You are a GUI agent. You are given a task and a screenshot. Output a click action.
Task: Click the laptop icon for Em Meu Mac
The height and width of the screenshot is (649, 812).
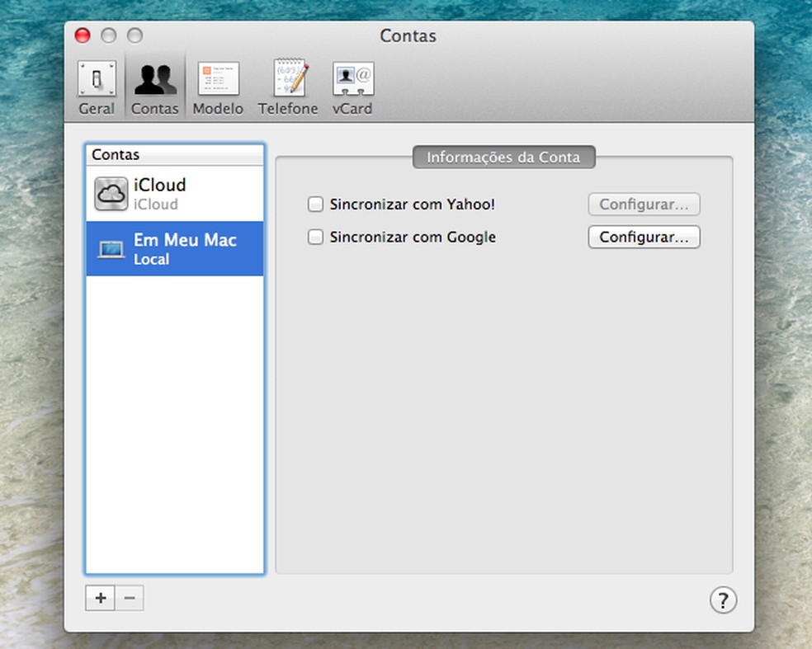(x=111, y=249)
